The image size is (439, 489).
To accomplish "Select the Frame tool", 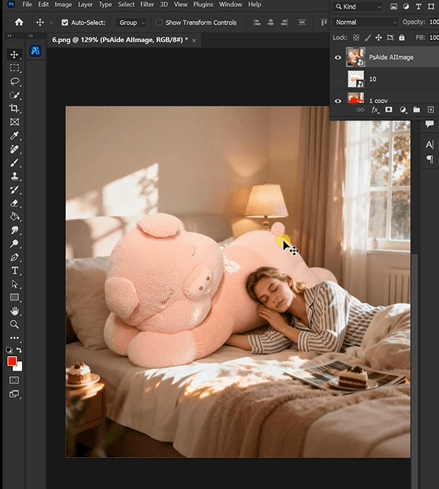I will (x=14, y=122).
